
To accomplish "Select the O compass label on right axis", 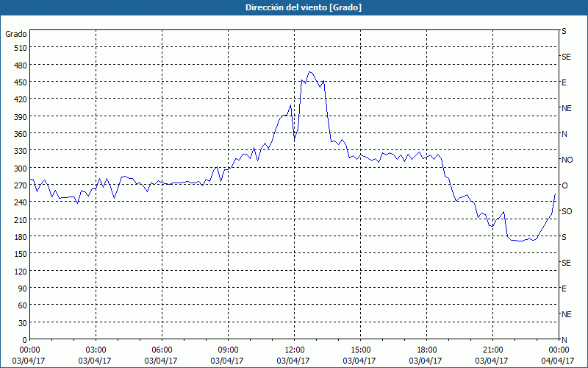I will (564, 185).
